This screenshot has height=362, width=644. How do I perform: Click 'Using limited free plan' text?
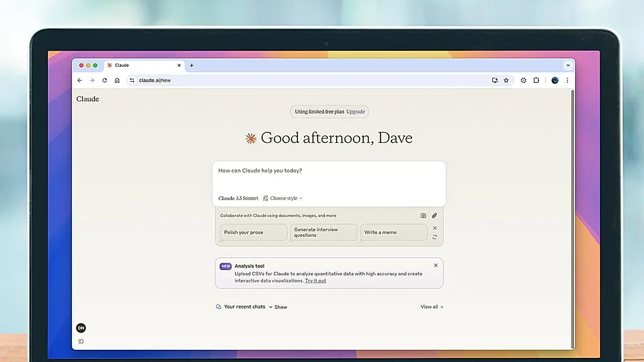click(319, 112)
